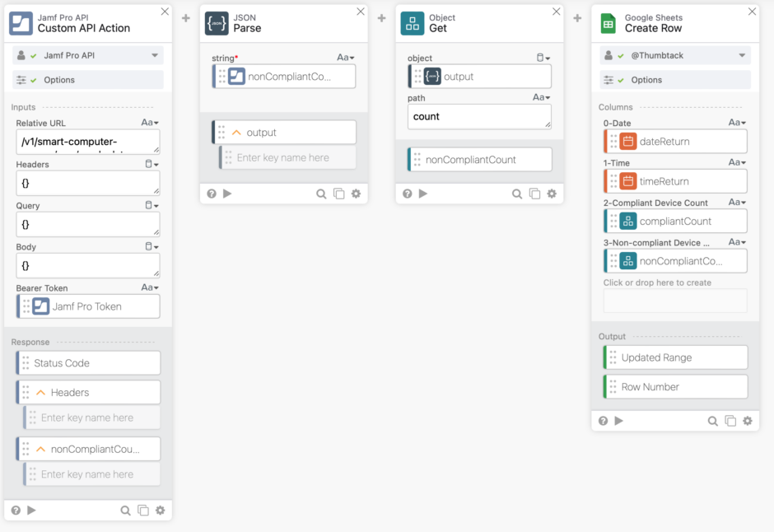Change the string field type in JSON Parse
The height and width of the screenshot is (532, 774).
[x=346, y=58]
